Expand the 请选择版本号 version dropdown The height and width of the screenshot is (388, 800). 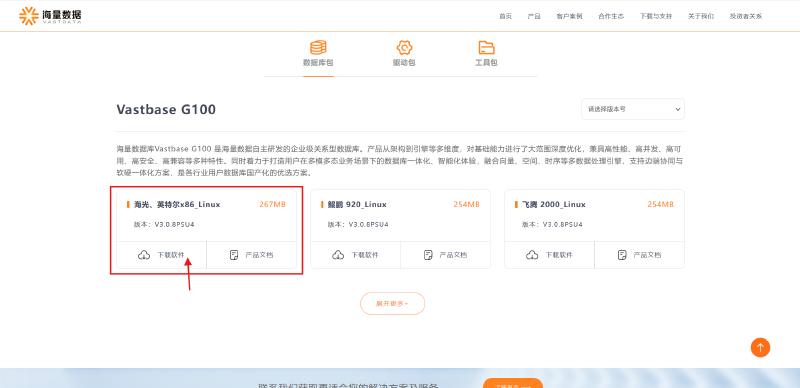[633, 109]
